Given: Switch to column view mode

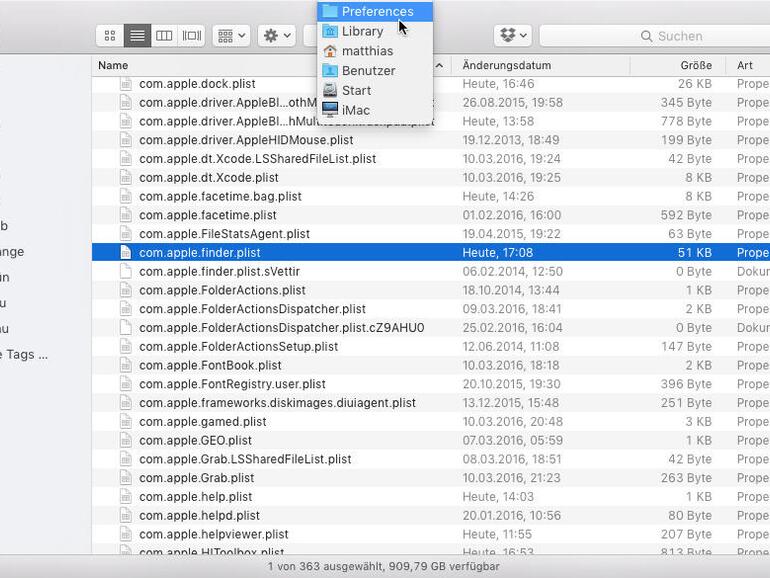Looking at the screenshot, I should click(x=164, y=36).
